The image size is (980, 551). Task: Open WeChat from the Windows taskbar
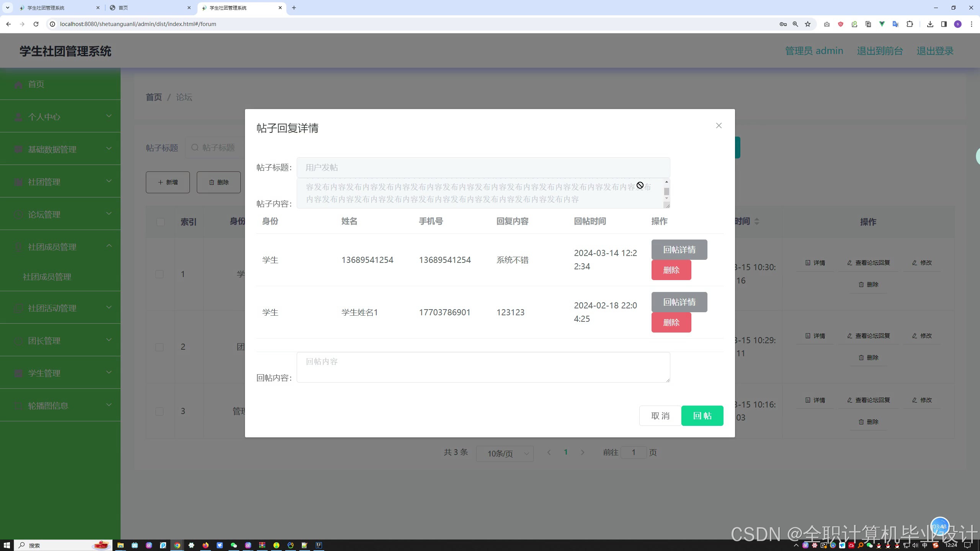click(234, 545)
